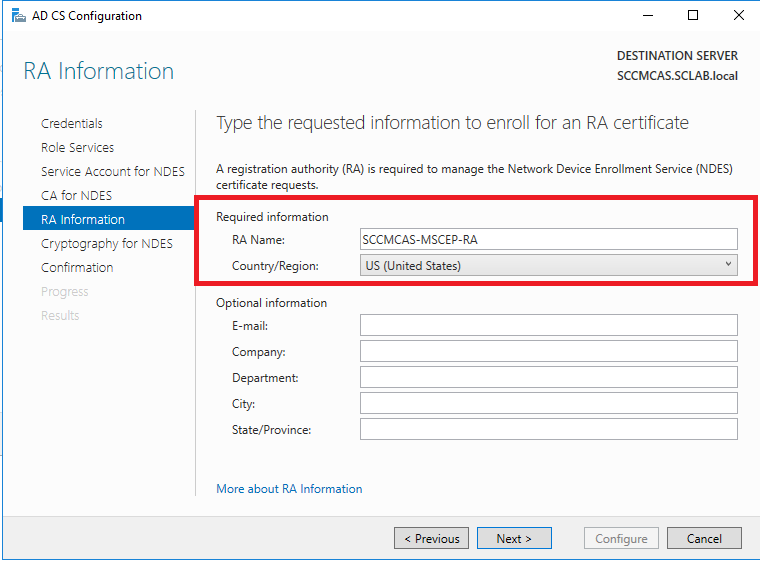Cancel the configuration wizard
760x561 pixels.
tap(704, 538)
